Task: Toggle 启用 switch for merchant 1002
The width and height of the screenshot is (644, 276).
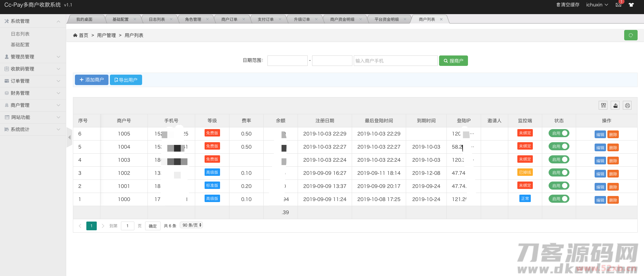Action: coord(559,173)
